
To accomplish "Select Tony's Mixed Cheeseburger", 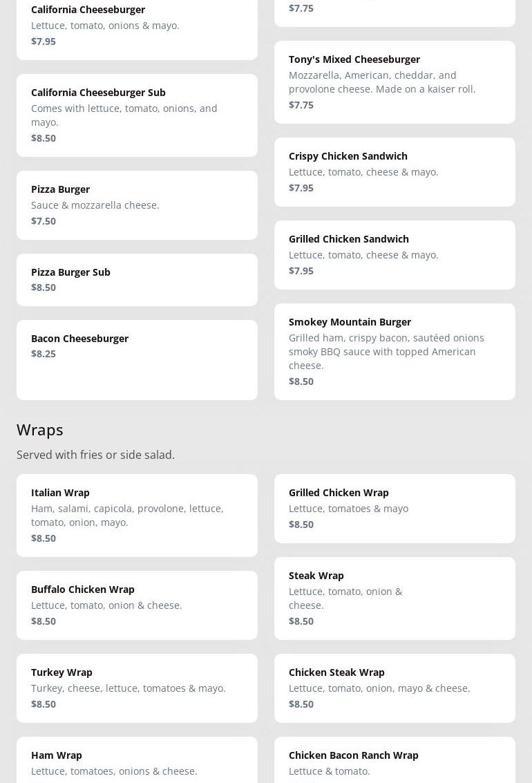I will pyautogui.click(x=395, y=82).
